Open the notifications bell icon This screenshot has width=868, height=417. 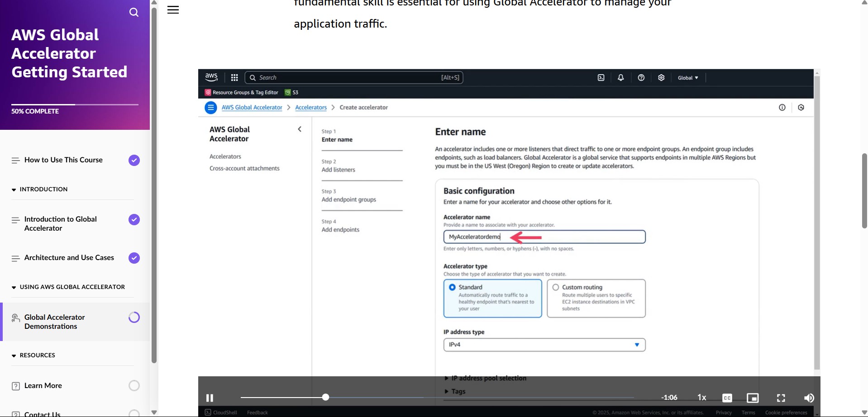click(621, 78)
